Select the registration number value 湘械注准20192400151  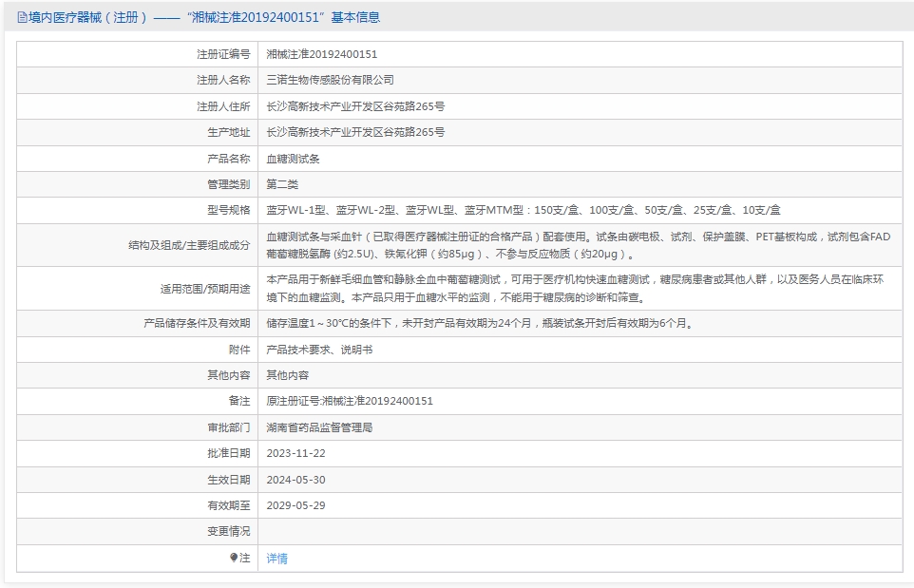click(322, 54)
